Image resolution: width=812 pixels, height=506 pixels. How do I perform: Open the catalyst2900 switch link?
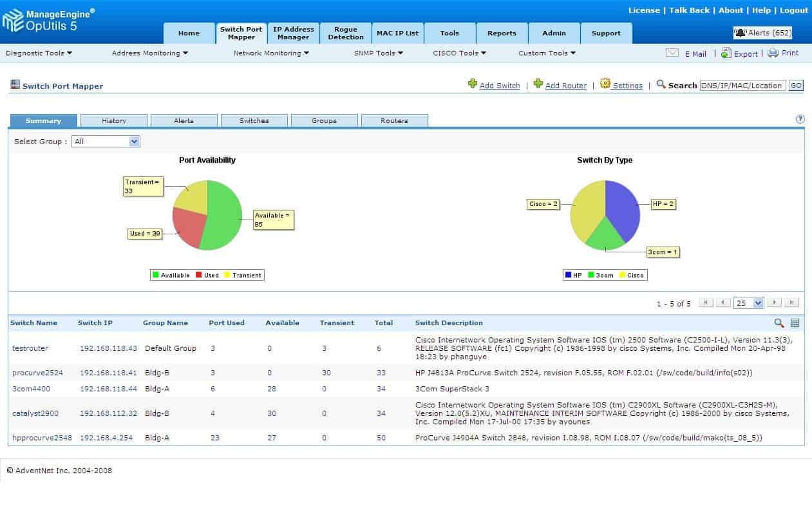35,413
